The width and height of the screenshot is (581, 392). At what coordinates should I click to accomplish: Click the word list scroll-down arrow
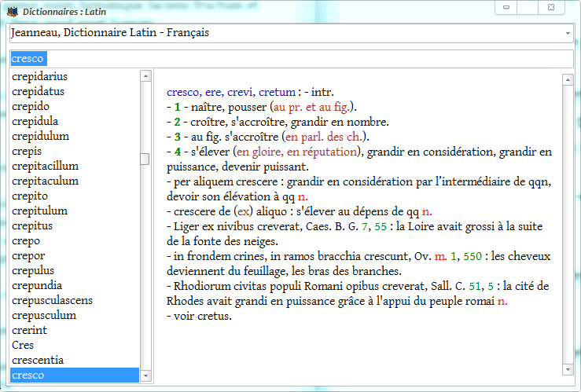point(145,376)
